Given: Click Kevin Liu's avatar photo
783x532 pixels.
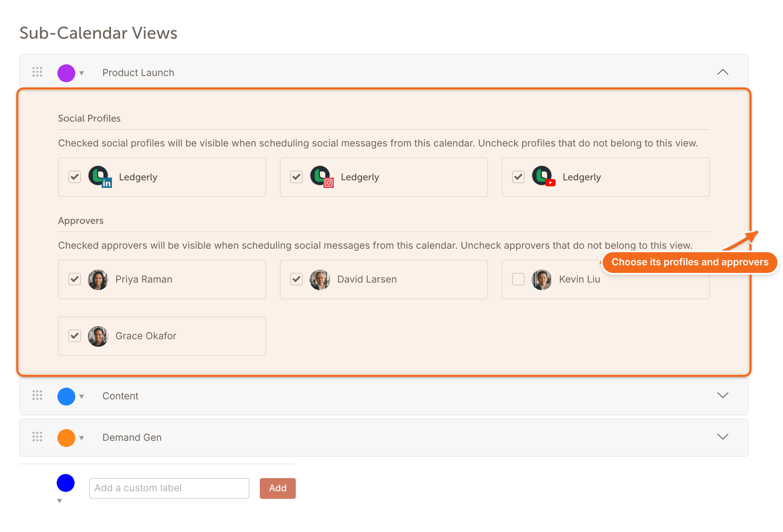Looking at the screenshot, I should pyautogui.click(x=542, y=279).
